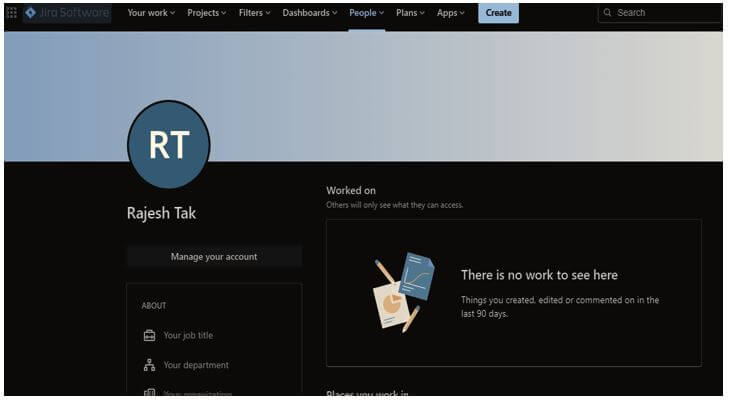Open the Apps menu
The height and width of the screenshot is (407, 737).
450,13
